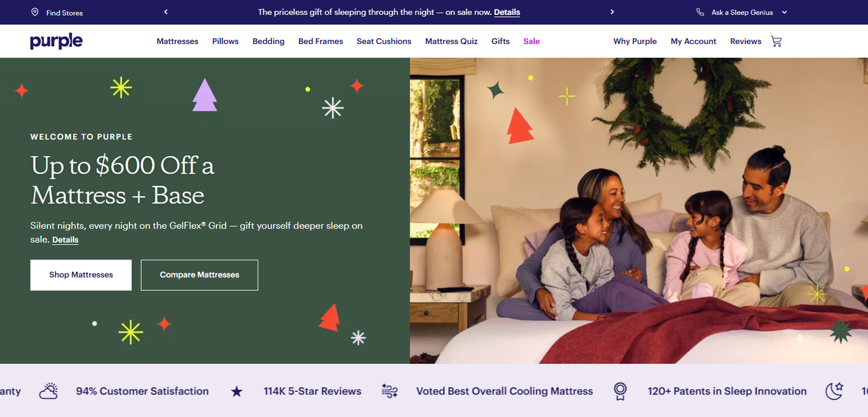Click the Find Stores location pin icon

35,12
